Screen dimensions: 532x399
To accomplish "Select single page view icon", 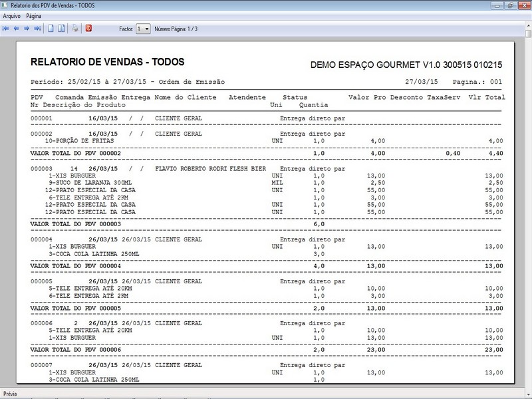I will tap(51, 29).
